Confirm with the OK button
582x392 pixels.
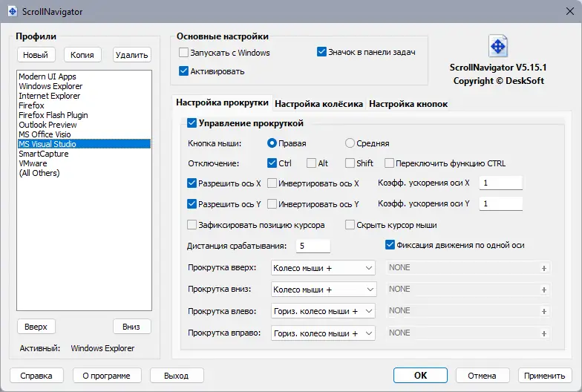(x=420, y=376)
